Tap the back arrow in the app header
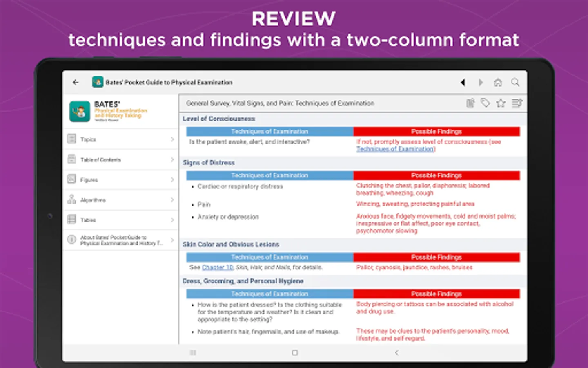Screen dimensions: 588x368 pos(76,82)
